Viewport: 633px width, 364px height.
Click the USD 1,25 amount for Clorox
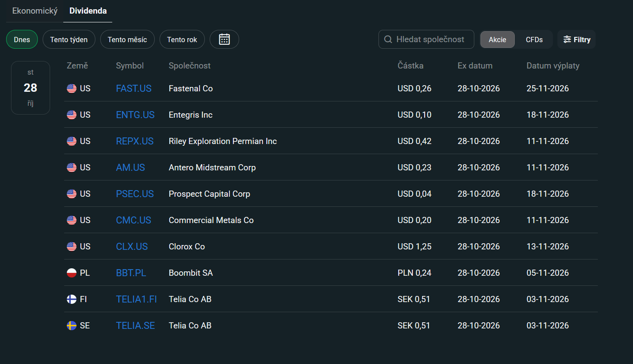pos(415,247)
